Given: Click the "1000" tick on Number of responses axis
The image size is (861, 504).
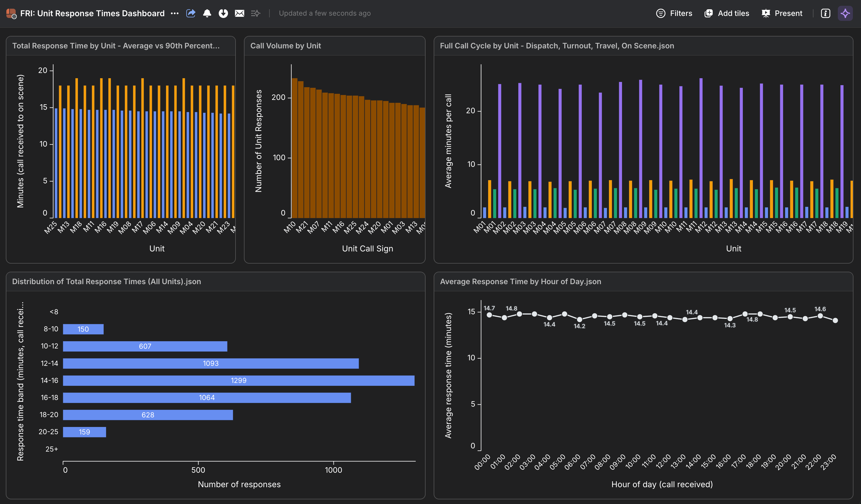Looking at the screenshot, I should point(333,470).
